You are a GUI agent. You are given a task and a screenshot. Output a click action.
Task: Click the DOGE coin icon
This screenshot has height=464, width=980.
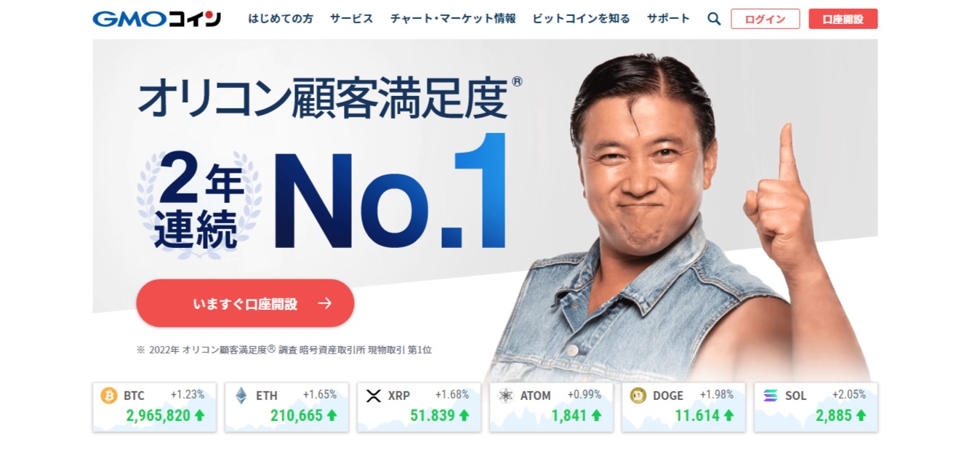tap(638, 396)
